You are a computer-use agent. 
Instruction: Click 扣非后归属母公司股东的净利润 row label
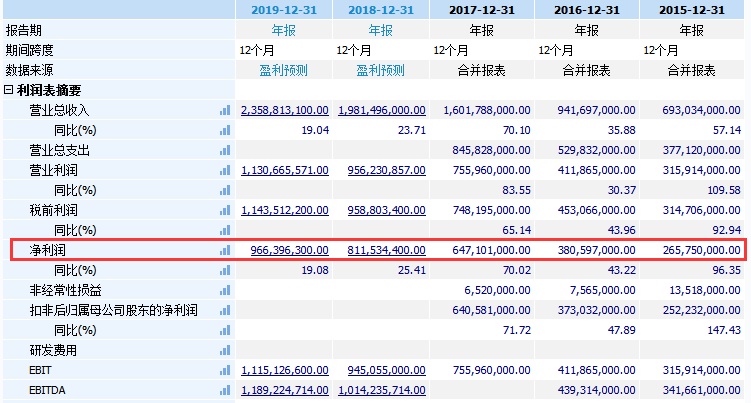tap(113, 311)
